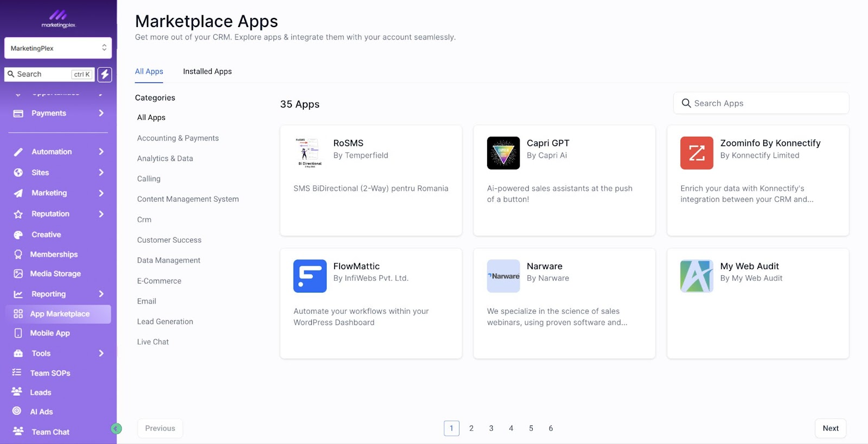868x444 pixels.
Task: Open the App Marketplace sidebar item
Action: (x=58, y=314)
